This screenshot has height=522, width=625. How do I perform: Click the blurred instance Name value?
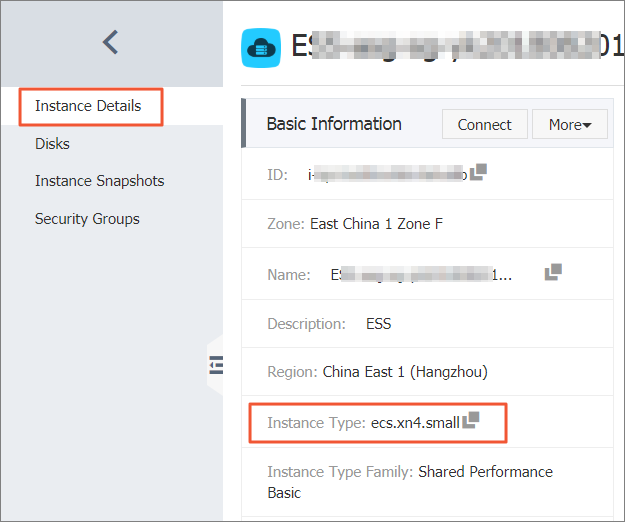(x=420, y=275)
